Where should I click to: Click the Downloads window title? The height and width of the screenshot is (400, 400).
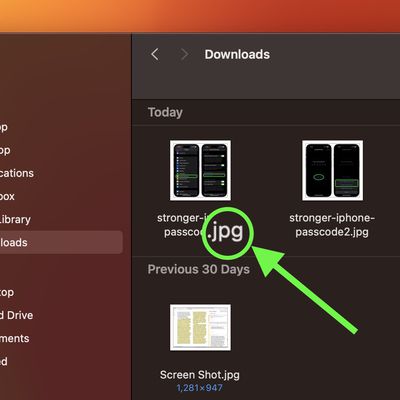(x=237, y=54)
